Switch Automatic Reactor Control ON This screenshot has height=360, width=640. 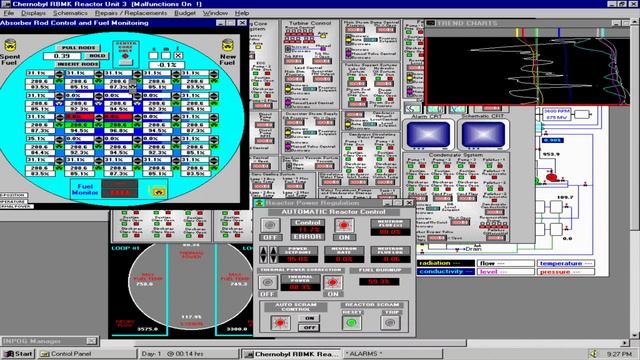(344, 225)
